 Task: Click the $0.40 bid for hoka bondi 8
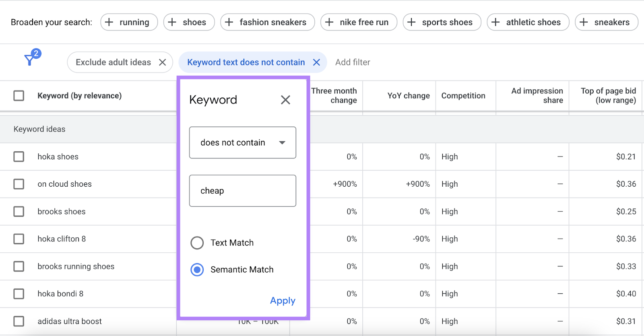626,294
